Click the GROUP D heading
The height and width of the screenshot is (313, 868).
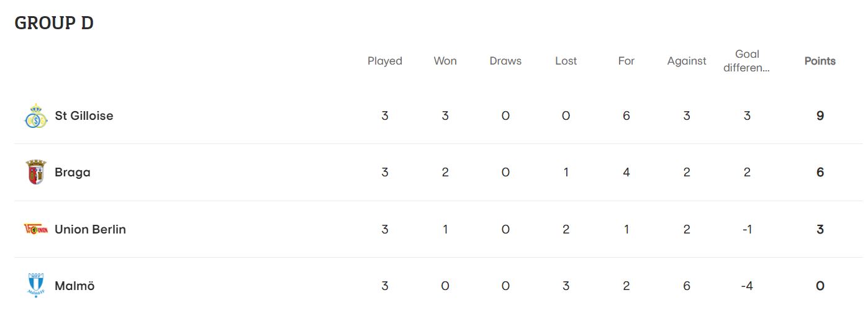tap(54, 23)
